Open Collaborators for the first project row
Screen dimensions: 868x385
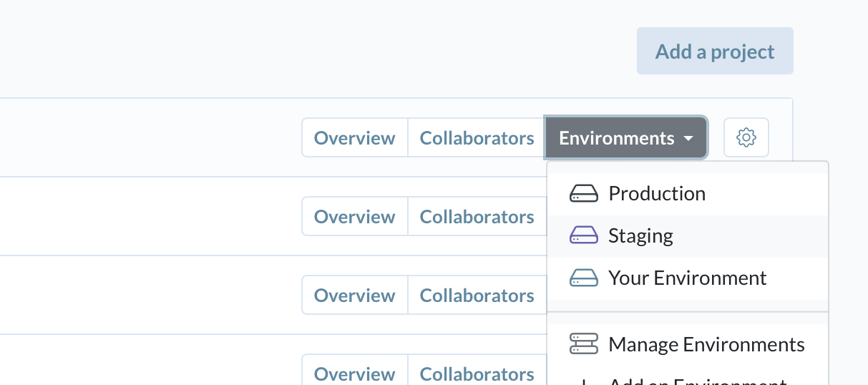point(477,138)
